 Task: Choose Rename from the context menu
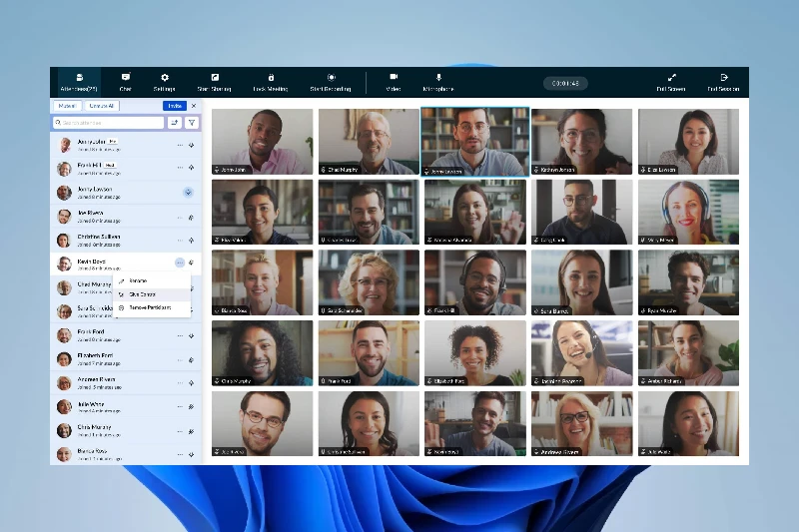coord(152,281)
